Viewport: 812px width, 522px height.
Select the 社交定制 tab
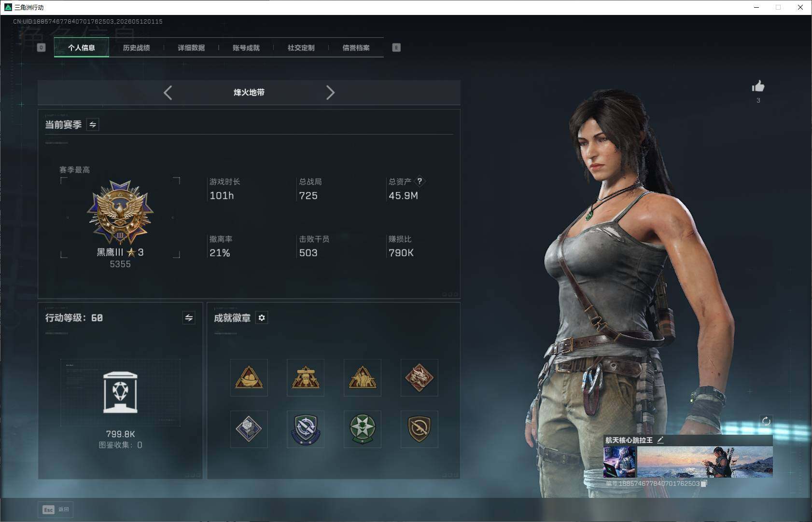pos(301,48)
